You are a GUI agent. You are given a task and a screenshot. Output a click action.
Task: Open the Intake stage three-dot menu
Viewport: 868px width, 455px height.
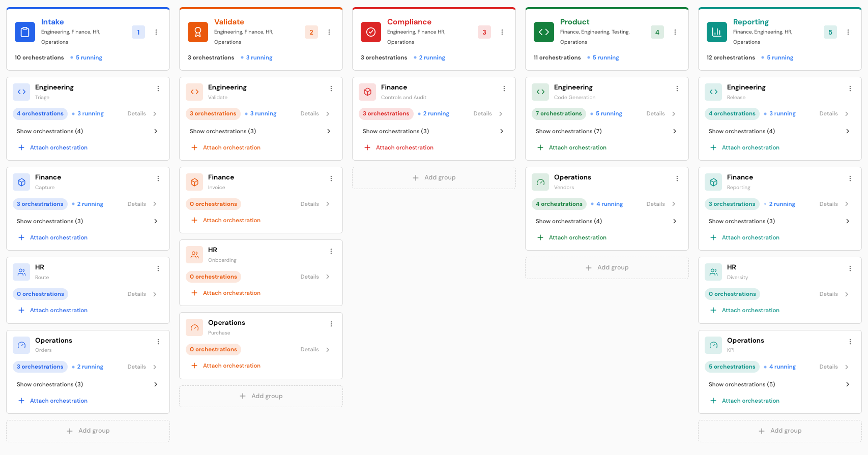pos(156,32)
